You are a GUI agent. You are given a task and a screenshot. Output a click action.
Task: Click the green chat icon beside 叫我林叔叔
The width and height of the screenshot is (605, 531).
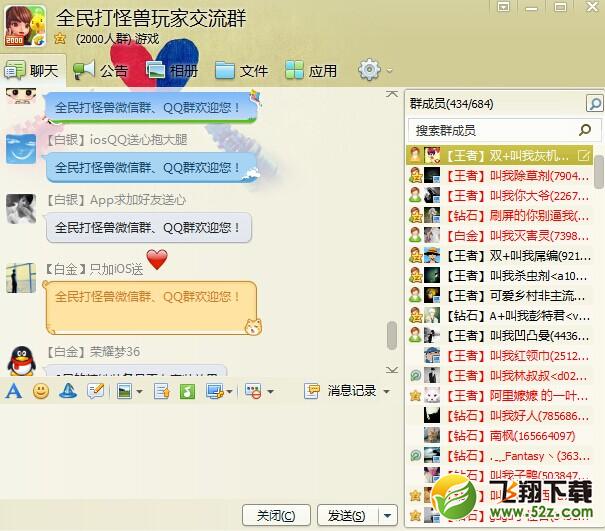416,375
